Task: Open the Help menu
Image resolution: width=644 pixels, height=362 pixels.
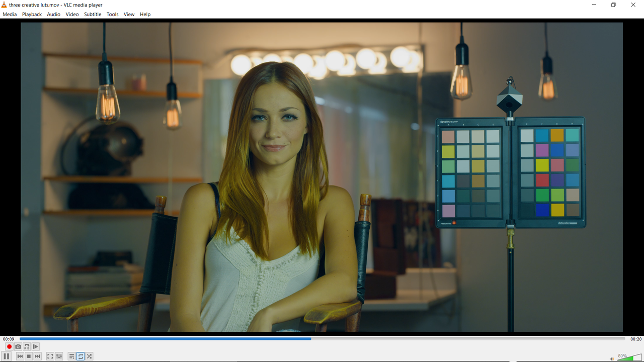Action: pos(145,14)
